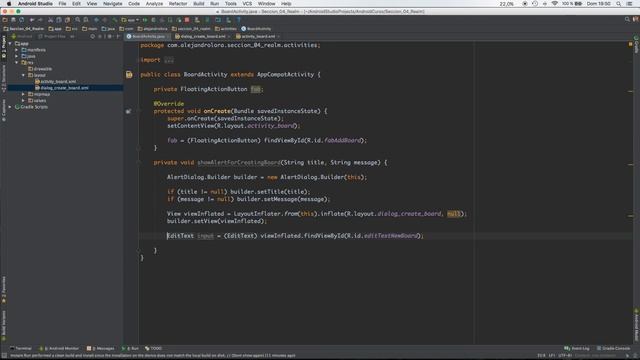This screenshot has width=640, height=360.
Task: Click the red Stop icon in toolbar
Action: 187,20
